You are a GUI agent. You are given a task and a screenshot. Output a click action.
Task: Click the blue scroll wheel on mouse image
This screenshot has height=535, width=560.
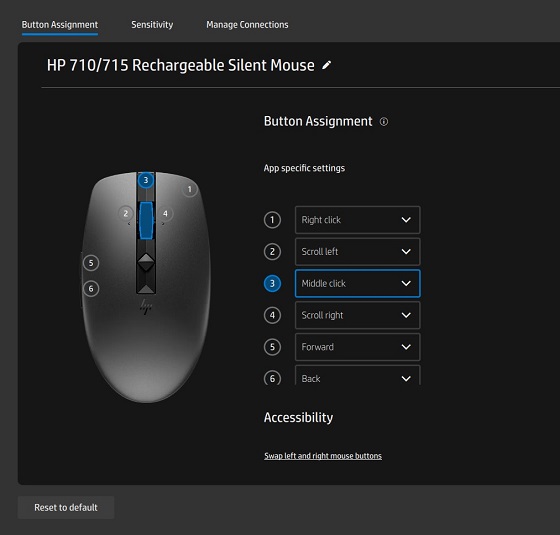(146, 220)
